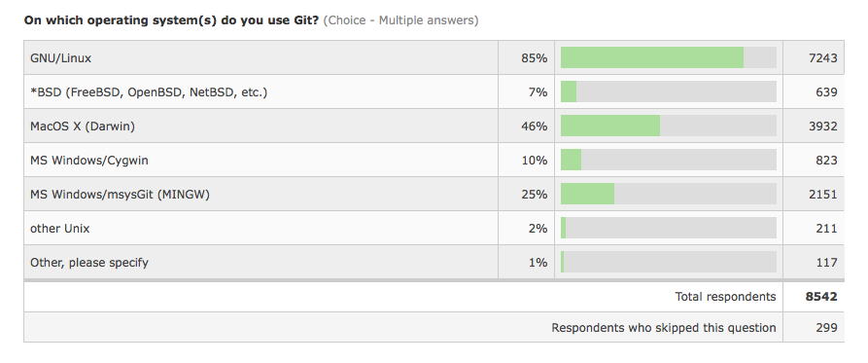
Task: Click the MacOS X 46% progress bar
Action: pos(610,126)
